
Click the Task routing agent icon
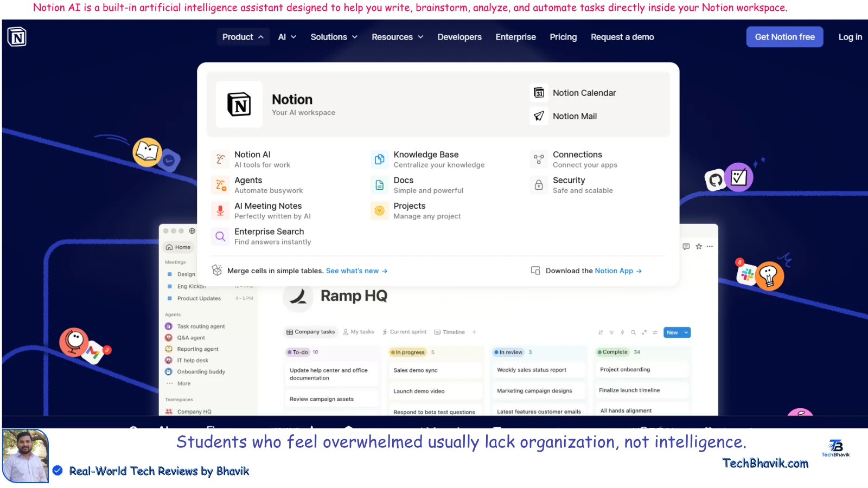click(169, 326)
